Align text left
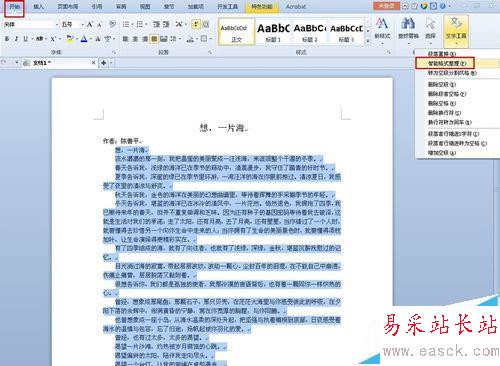 pyautogui.click(x=125, y=39)
